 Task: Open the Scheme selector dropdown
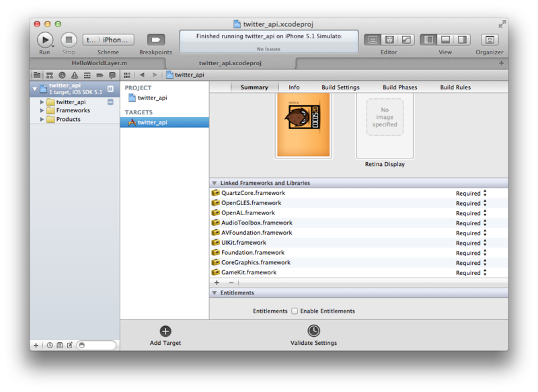click(x=108, y=40)
